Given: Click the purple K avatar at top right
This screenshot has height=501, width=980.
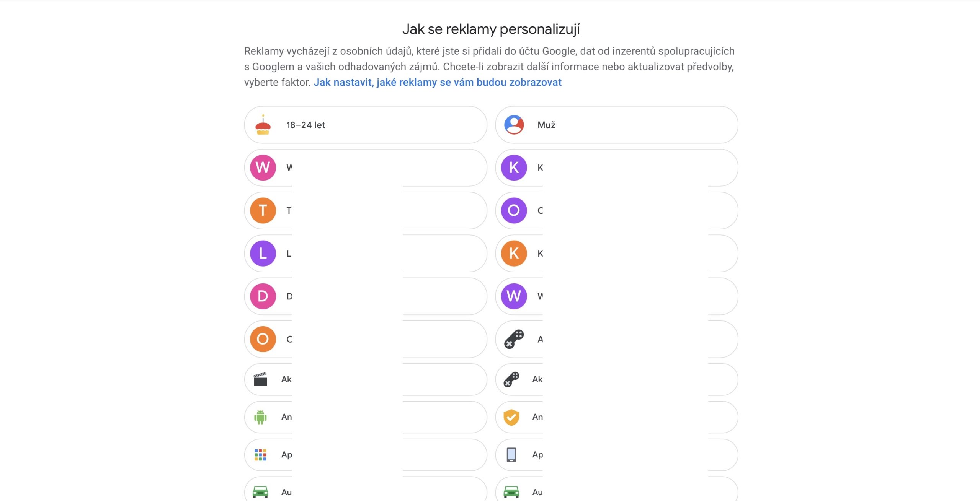Looking at the screenshot, I should pyautogui.click(x=514, y=168).
